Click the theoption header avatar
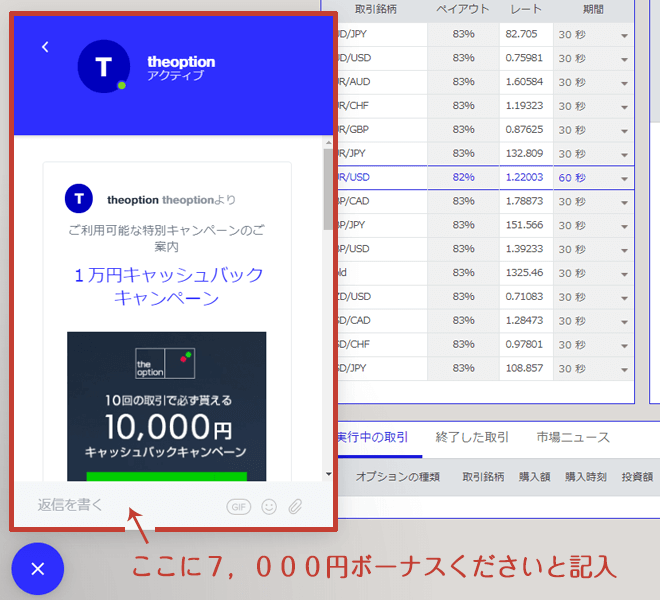Image resolution: width=660 pixels, height=600 pixels. pyautogui.click(x=104, y=67)
